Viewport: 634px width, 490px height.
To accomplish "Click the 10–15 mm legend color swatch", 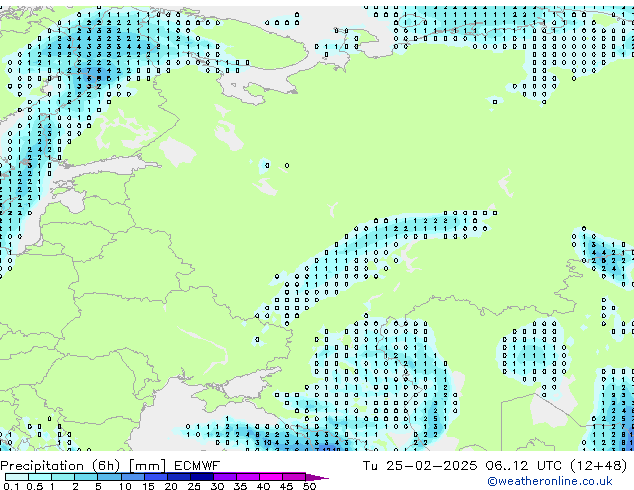I will point(133,477).
